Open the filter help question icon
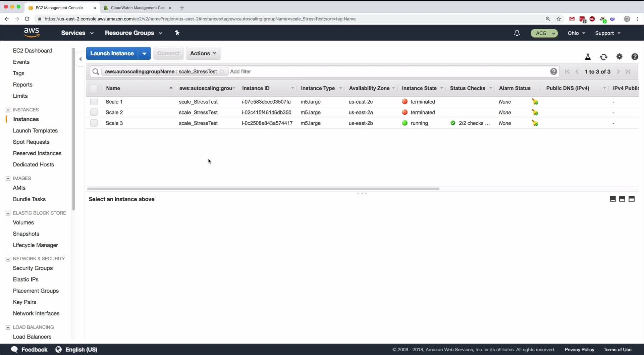 coord(553,71)
